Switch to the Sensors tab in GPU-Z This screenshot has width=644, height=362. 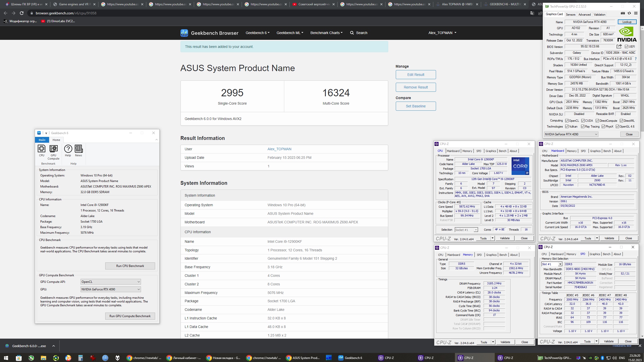(570, 15)
